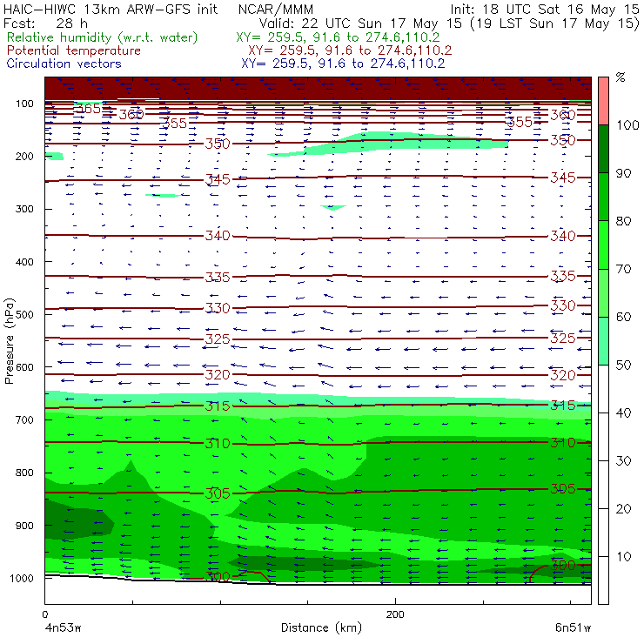Click the 'Pressure (hPa)' axis title

[10, 342]
